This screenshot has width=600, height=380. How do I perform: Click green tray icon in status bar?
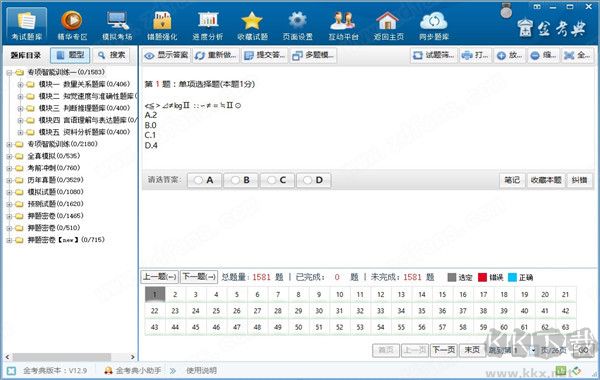pyautogui.click(x=561, y=370)
